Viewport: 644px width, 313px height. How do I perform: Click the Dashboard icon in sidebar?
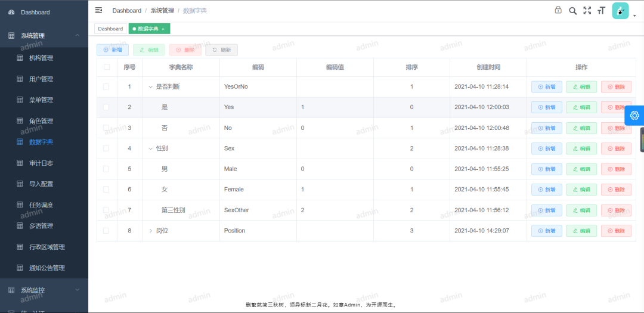click(x=11, y=13)
